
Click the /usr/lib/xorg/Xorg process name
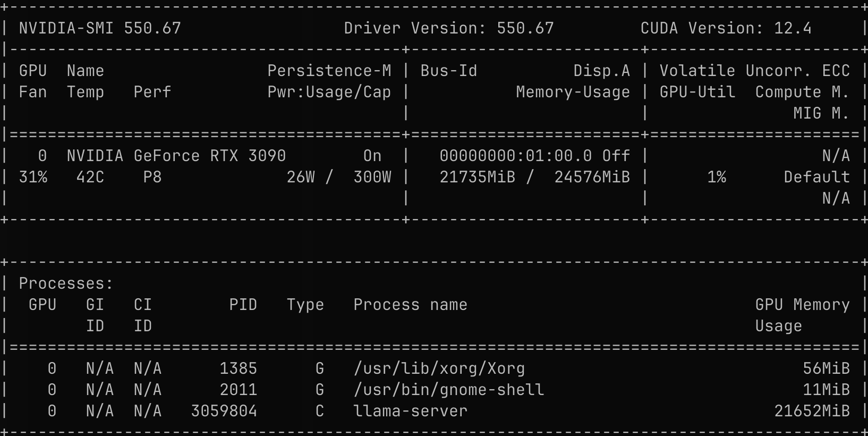click(439, 368)
